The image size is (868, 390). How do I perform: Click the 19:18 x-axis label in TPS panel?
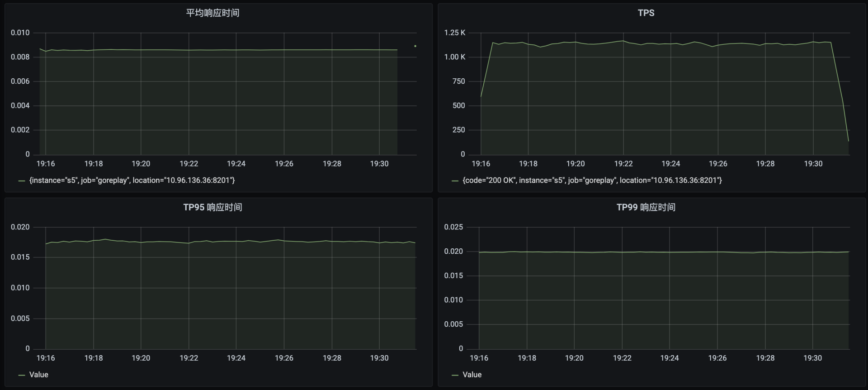528,164
